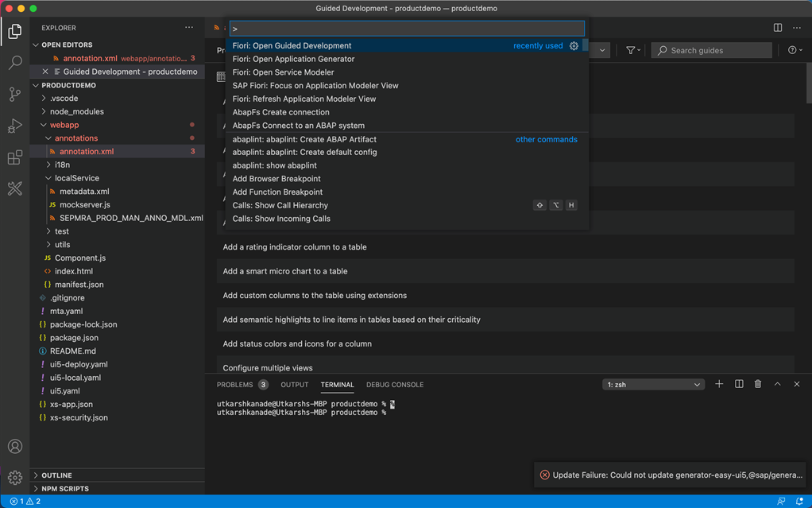Viewport: 812px width, 508px height.
Task: Click feedback icon in status bar
Action: coord(781,502)
